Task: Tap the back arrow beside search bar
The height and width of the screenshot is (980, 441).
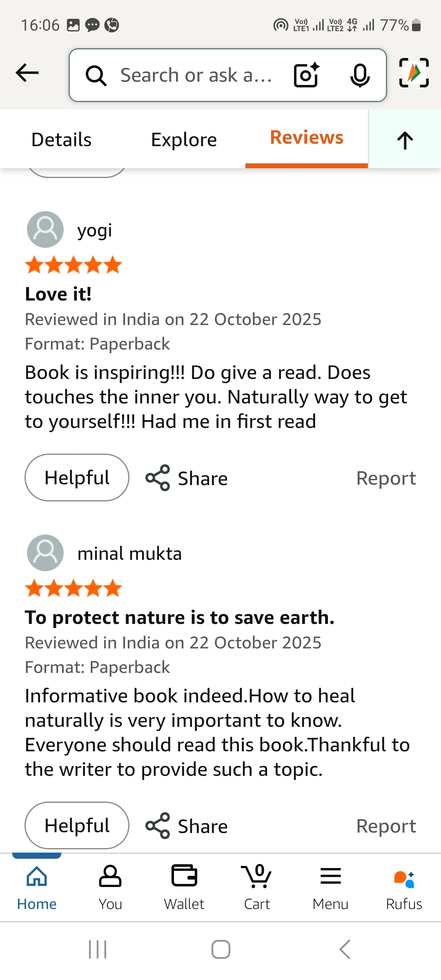Action: tap(27, 73)
